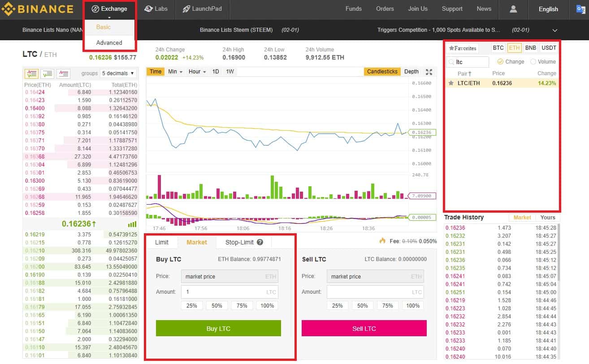Image resolution: width=589 pixels, height=364 pixels.
Task: Click the search magnifier icon
Action: coord(452,62)
